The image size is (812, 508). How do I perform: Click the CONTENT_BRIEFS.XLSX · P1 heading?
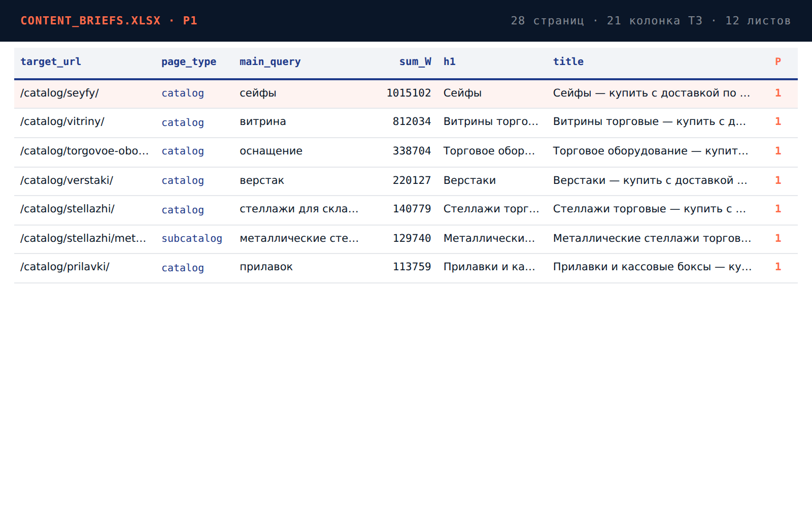[109, 21]
